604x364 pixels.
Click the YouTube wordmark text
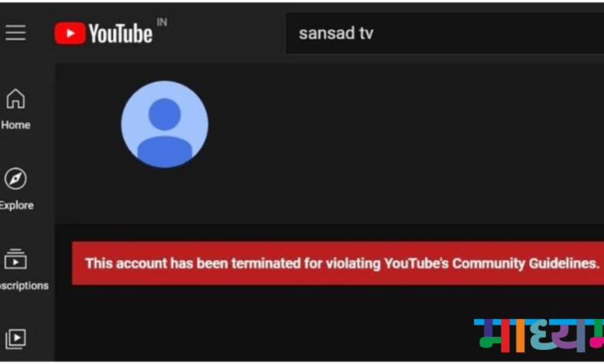[121, 33]
